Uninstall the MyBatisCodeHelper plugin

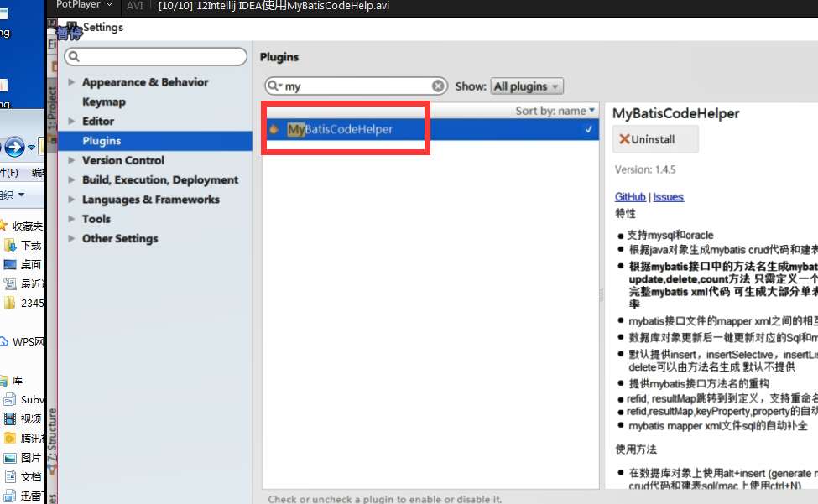coord(654,139)
